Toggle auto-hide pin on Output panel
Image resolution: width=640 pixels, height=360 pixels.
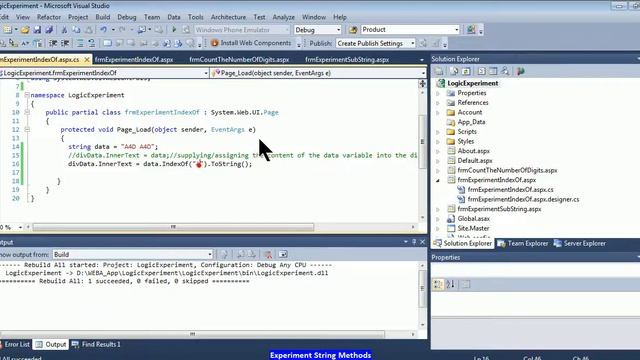pos(414,242)
